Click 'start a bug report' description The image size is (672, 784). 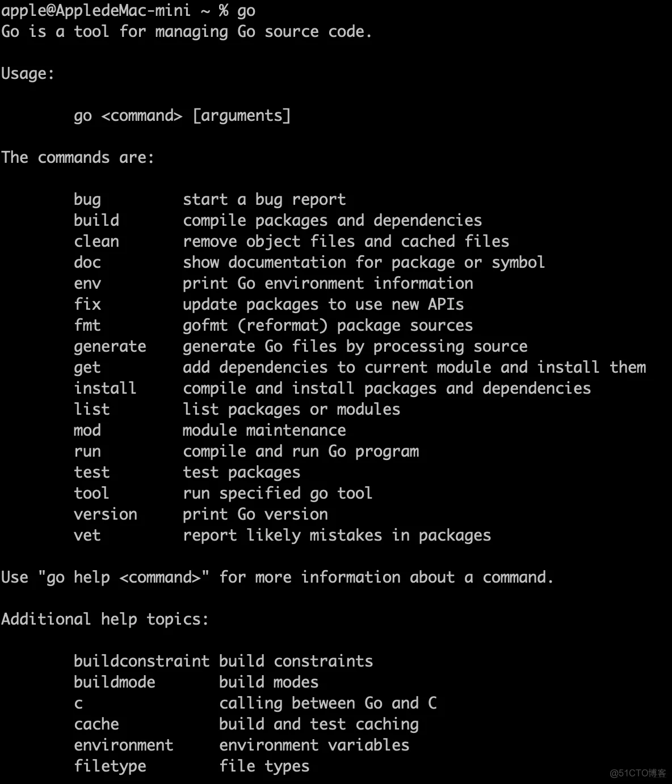pyautogui.click(x=264, y=200)
